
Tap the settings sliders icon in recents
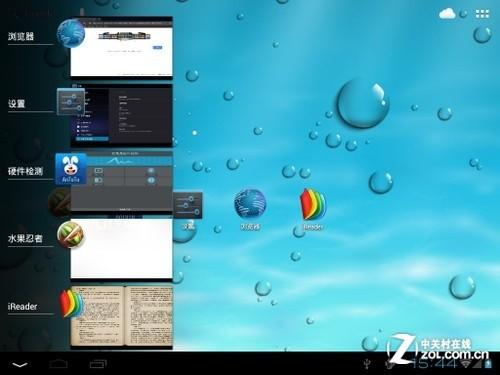tap(71, 102)
